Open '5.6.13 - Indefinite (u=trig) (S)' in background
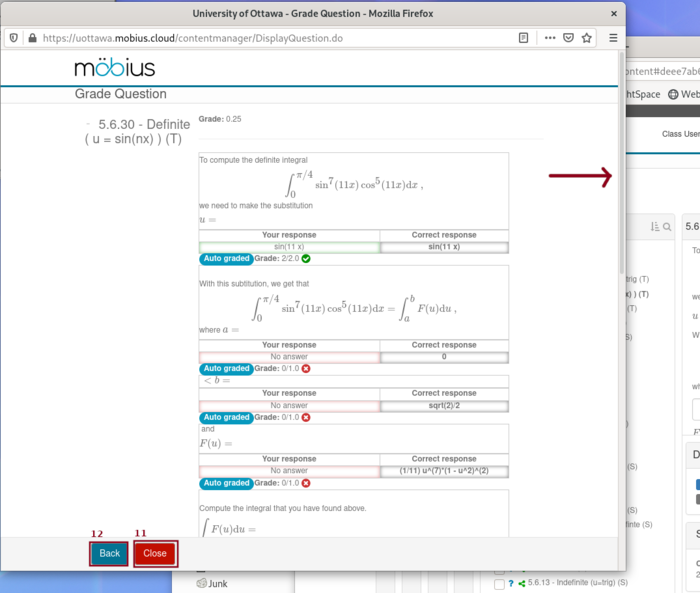700x593 pixels. pos(578,583)
